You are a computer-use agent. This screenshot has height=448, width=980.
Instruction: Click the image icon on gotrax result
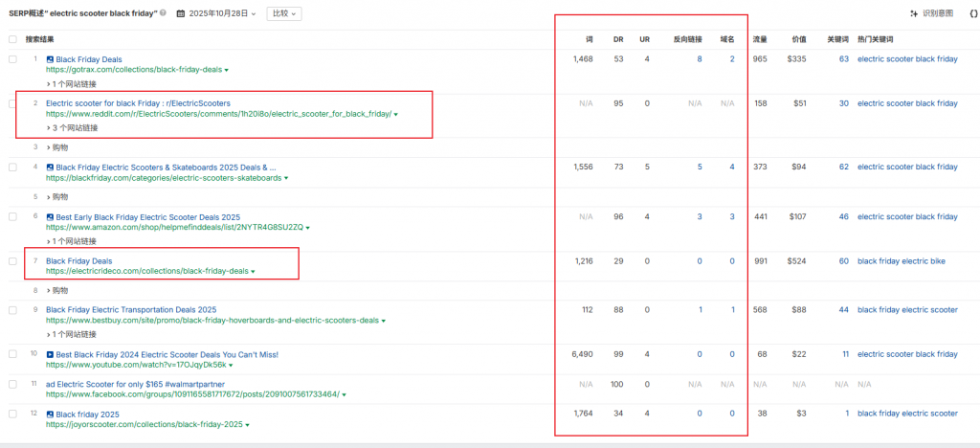point(50,59)
